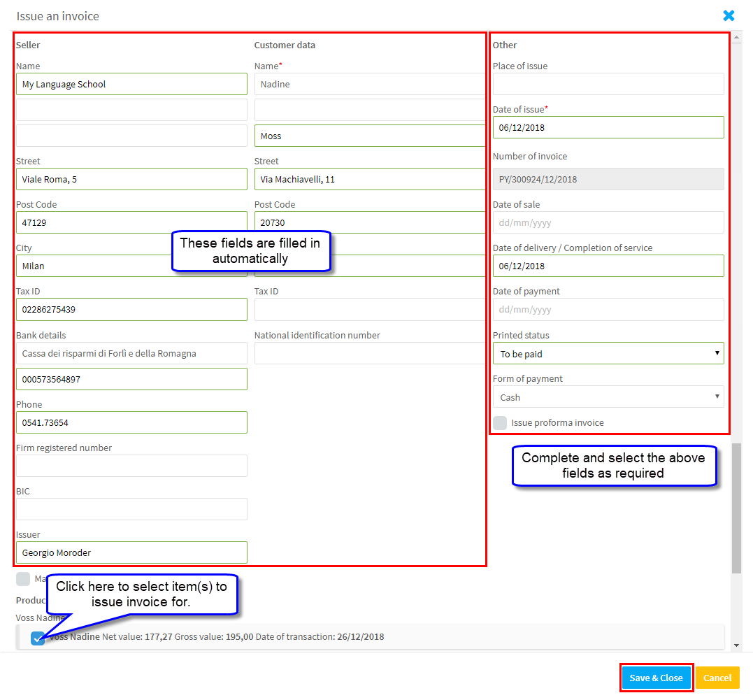Viewport: 753px width, 700px height.
Task: Edit the Issuer field Georgio Moroder
Action: pos(131,553)
